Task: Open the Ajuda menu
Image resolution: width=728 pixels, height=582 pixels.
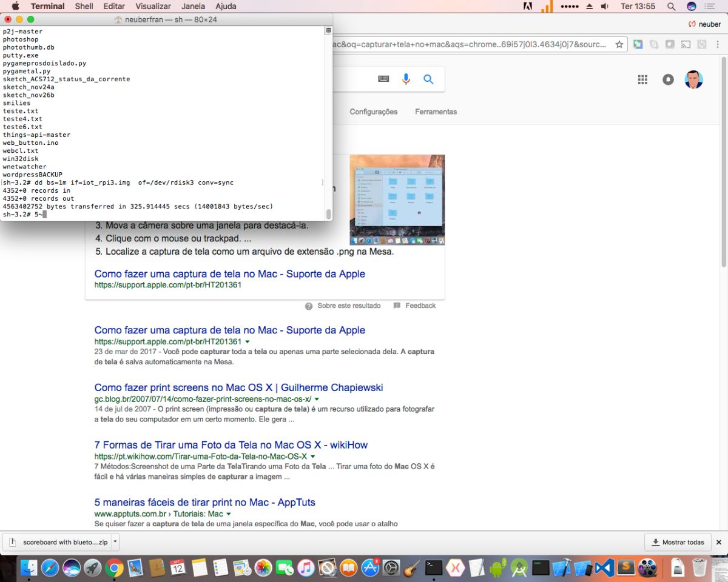Action: 226,6
